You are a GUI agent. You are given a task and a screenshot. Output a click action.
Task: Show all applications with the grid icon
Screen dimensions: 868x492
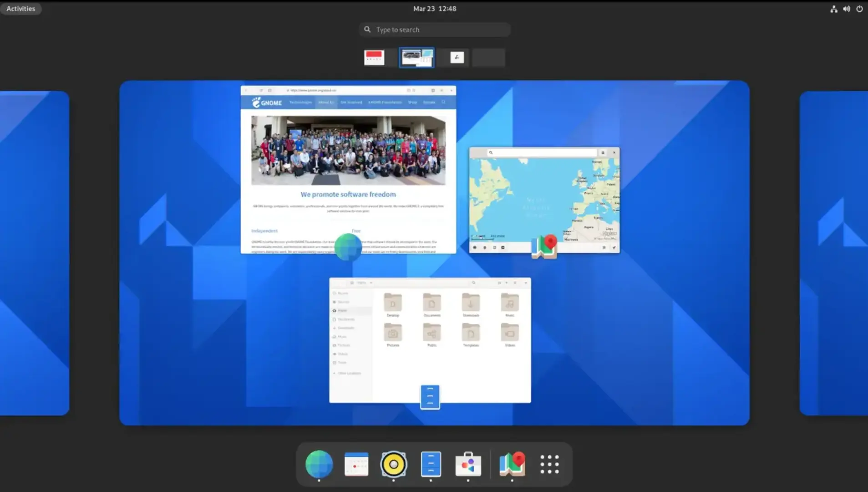[x=549, y=463]
